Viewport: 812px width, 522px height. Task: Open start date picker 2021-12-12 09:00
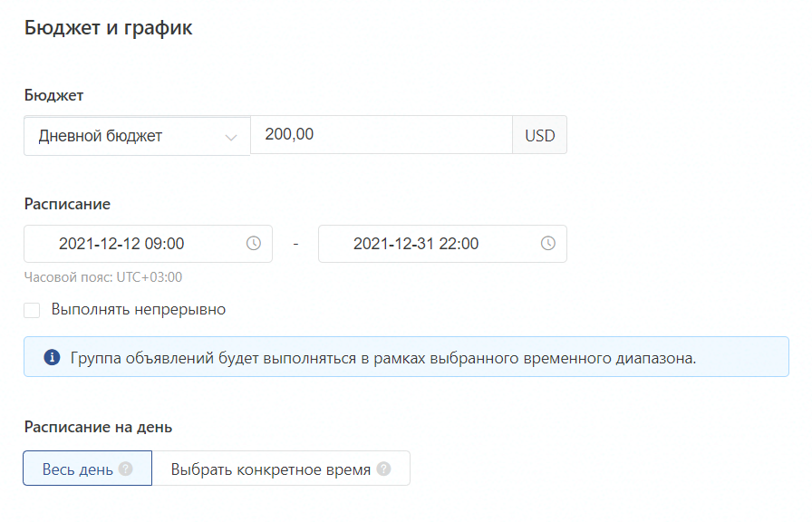point(148,244)
